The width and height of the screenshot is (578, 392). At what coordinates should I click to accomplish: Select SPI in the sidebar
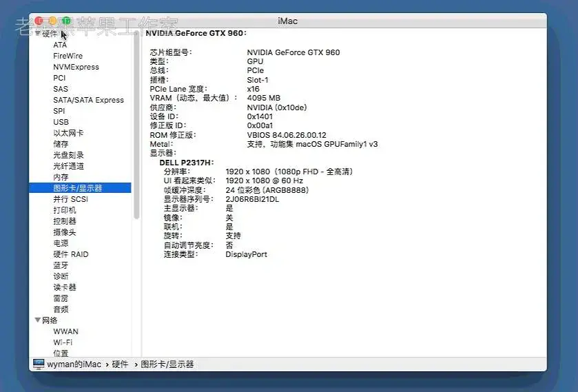(59, 111)
